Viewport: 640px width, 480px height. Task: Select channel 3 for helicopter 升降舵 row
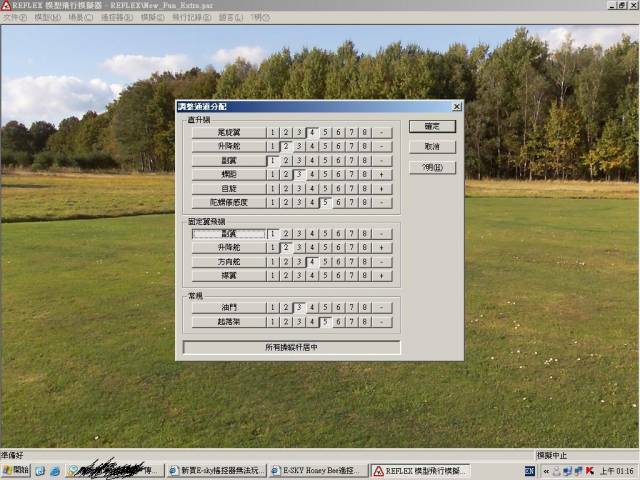click(x=299, y=146)
